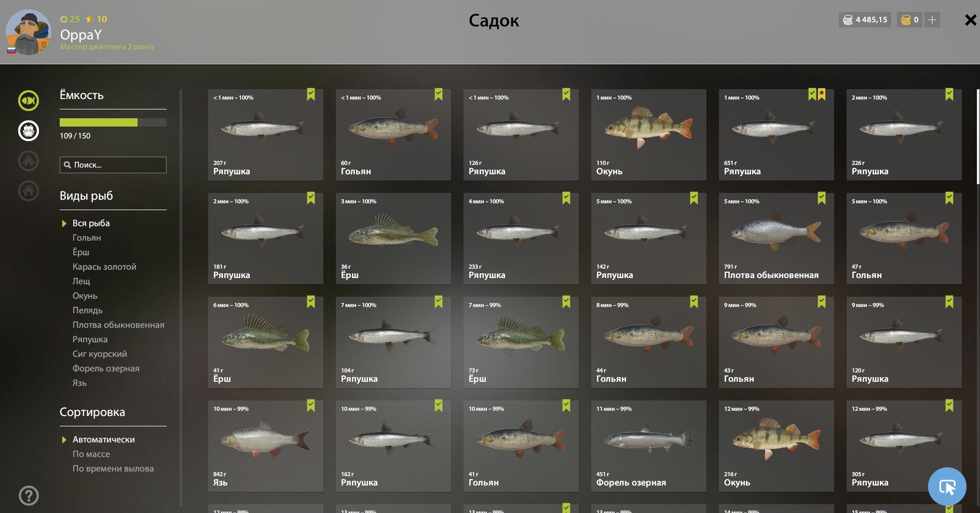
Task: Toggle green bookmark on 207 г Ряпушка
Action: click(311, 94)
